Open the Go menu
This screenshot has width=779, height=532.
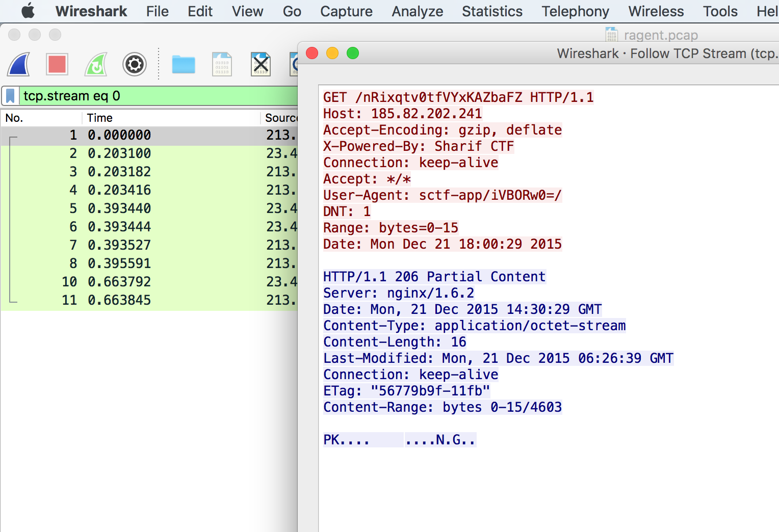292,11
